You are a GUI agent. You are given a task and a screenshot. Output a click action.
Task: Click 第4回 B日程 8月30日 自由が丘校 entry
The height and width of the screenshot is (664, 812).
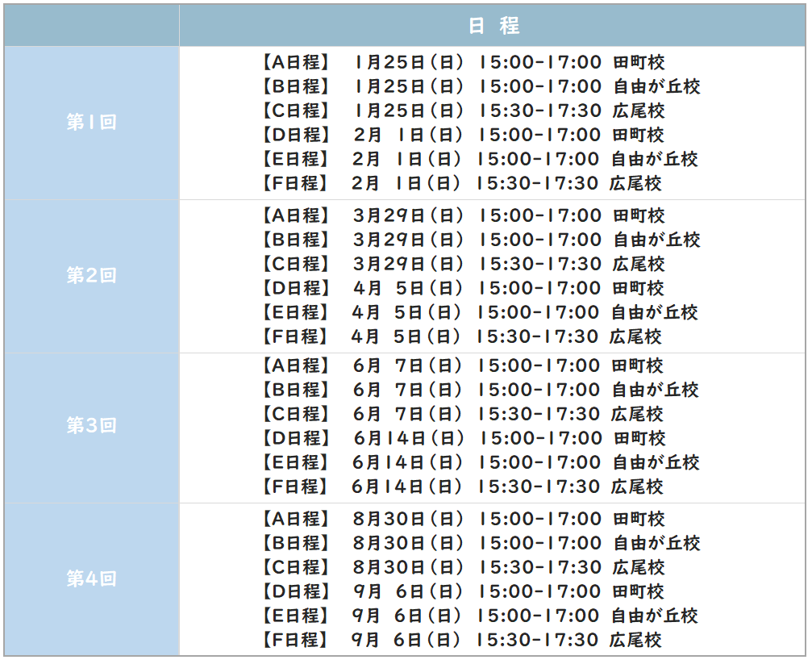pyautogui.click(x=480, y=543)
